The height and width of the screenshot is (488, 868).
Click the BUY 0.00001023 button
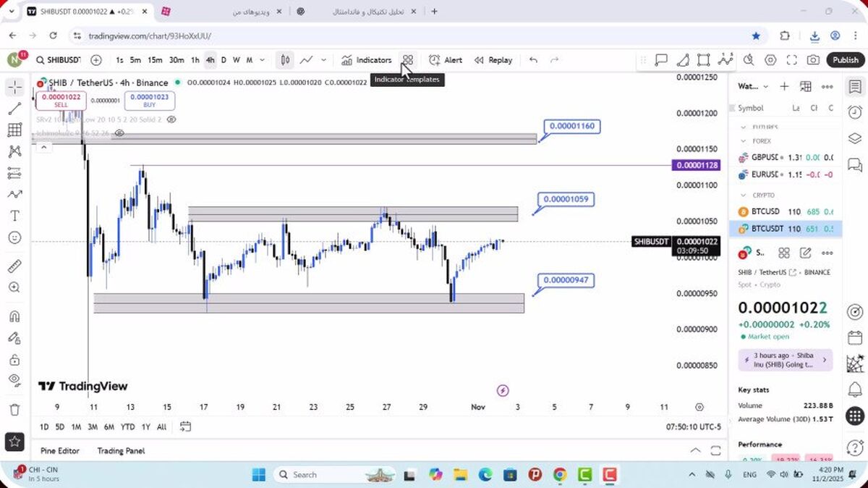click(149, 101)
